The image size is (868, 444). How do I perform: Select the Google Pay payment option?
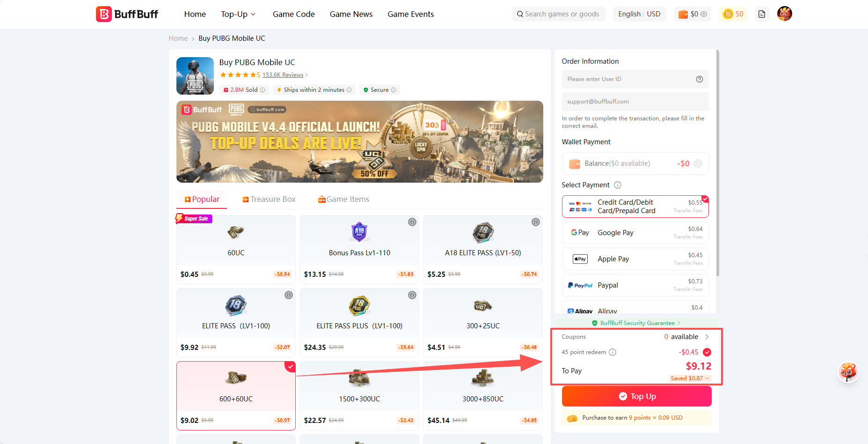click(x=635, y=233)
